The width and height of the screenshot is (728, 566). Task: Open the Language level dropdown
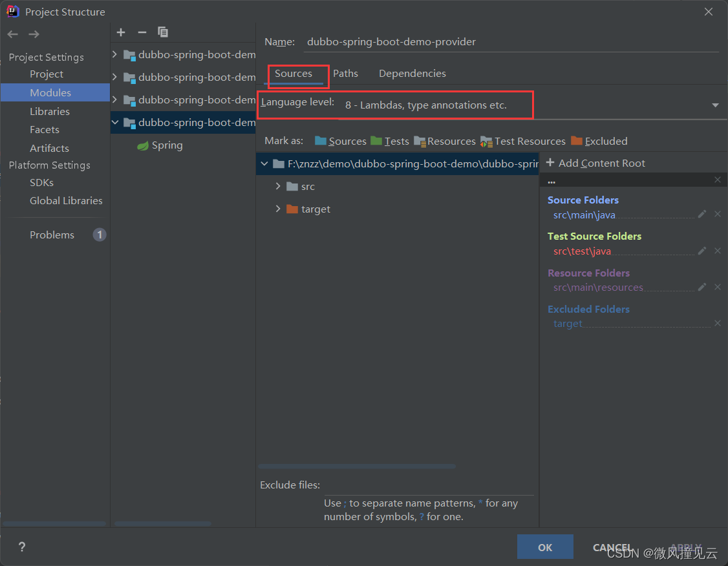click(x=714, y=104)
